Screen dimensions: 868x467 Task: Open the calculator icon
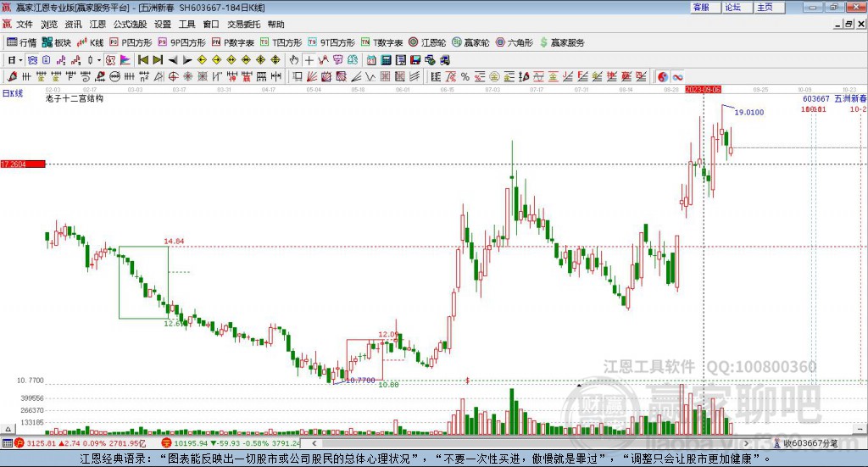[x=387, y=60]
